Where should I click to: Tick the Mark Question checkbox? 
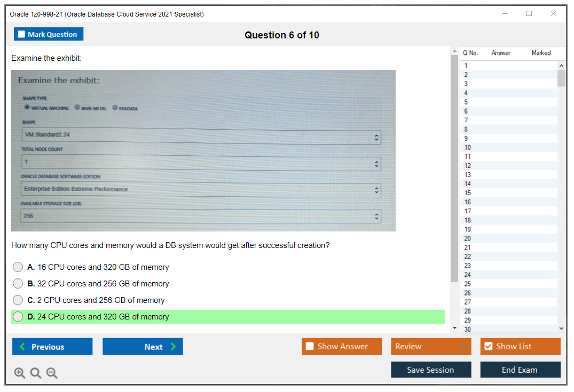tap(22, 35)
